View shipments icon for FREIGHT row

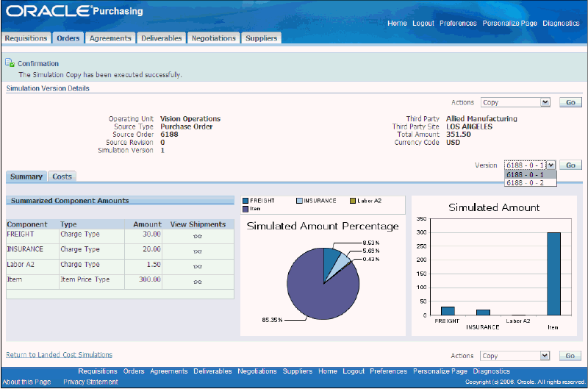(198, 236)
